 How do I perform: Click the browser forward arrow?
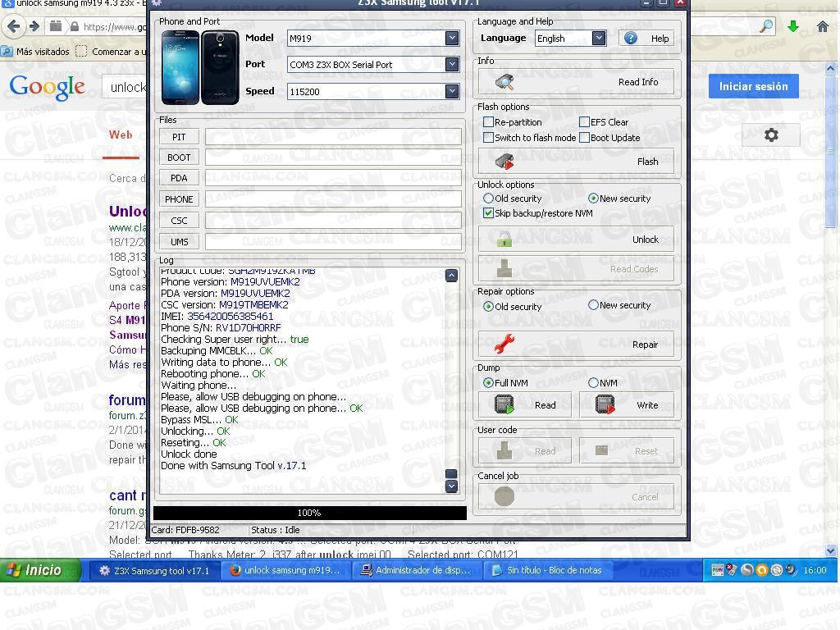coord(34,25)
